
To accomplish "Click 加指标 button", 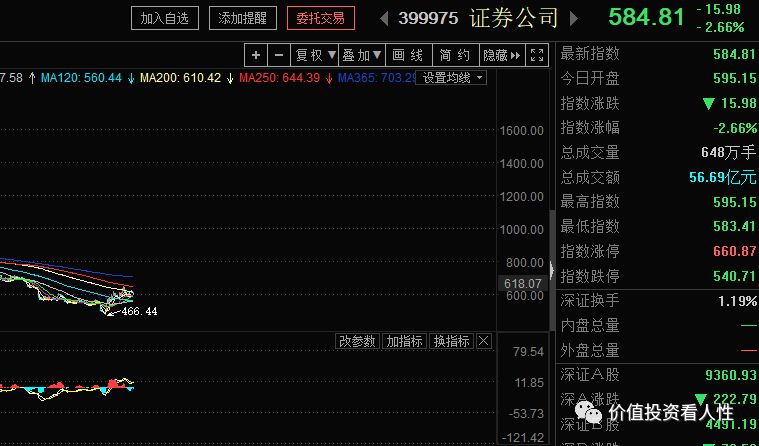I will 404,341.
